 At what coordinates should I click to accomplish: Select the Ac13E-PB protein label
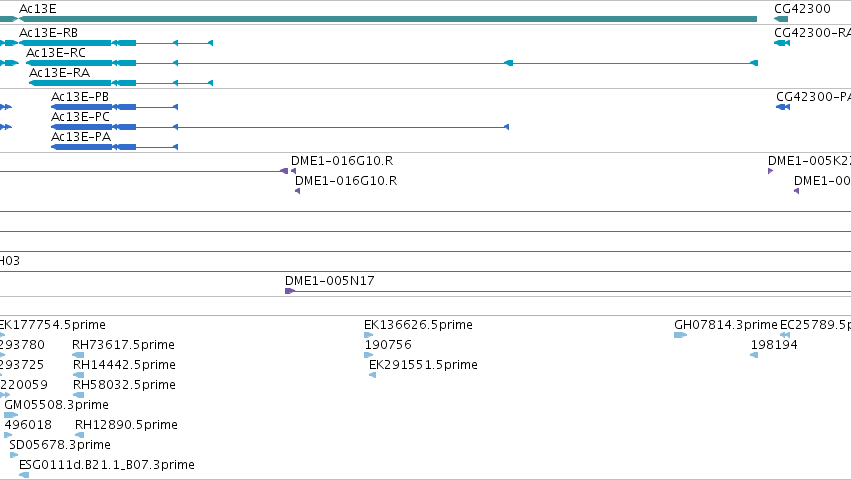coord(80,97)
